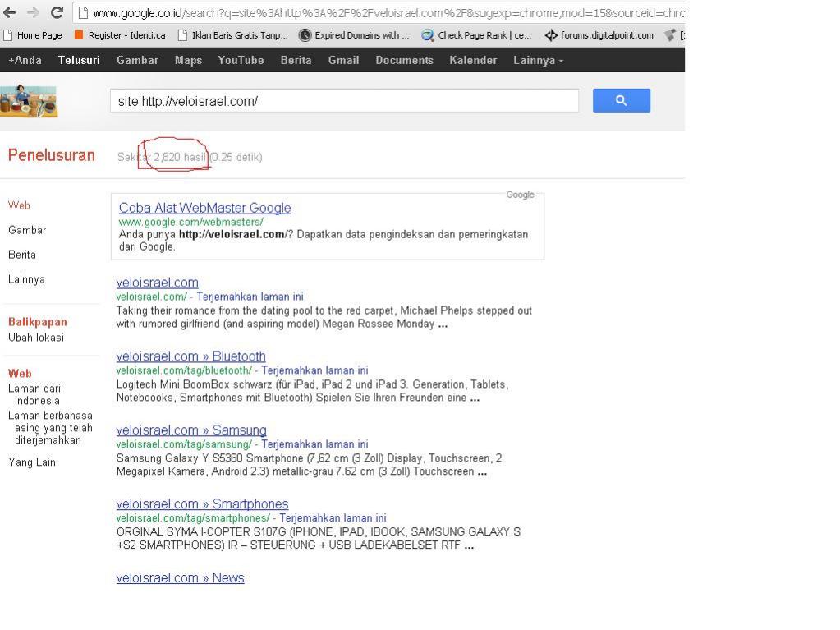Click Ubah lokasi link
The image size is (840, 630).
36,338
